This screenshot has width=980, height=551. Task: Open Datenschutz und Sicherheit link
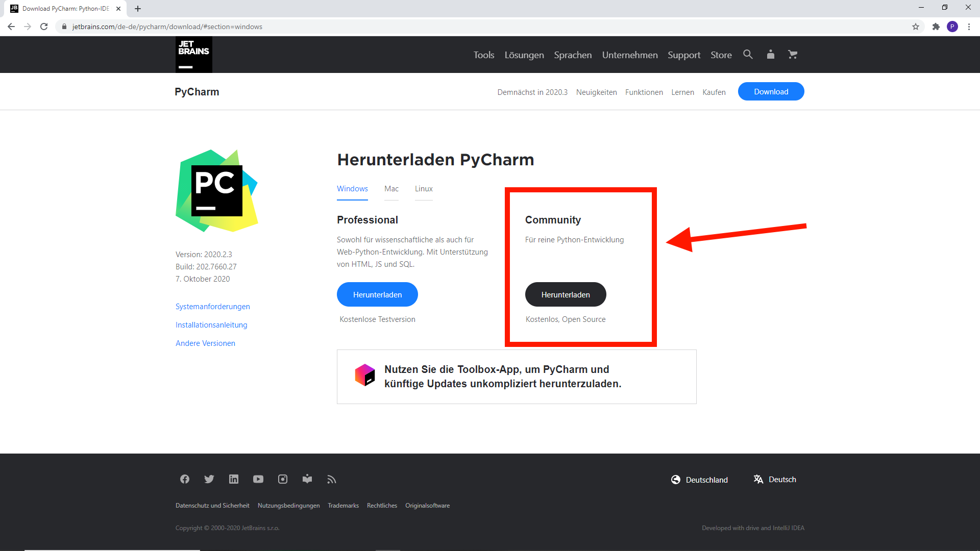point(212,506)
